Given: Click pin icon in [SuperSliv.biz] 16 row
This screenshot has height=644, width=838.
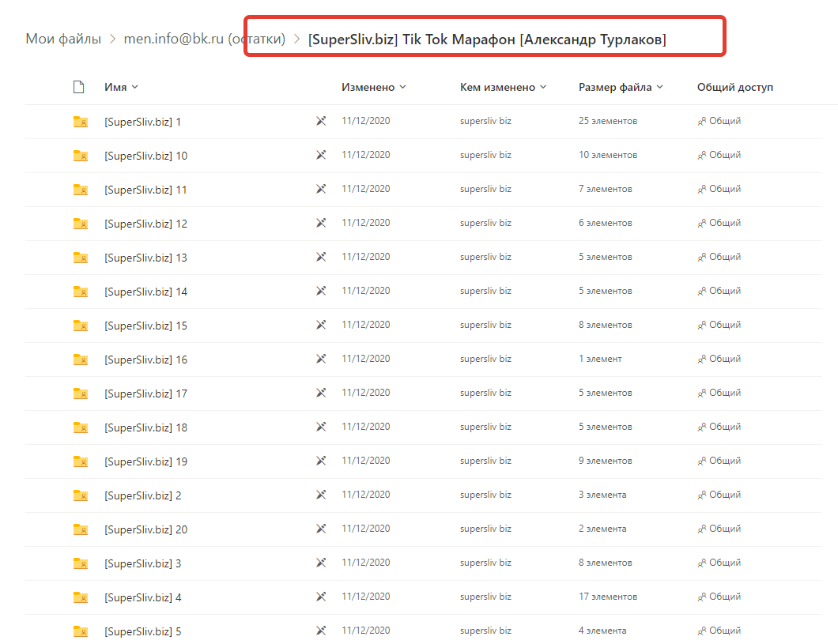Looking at the screenshot, I should [321, 359].
